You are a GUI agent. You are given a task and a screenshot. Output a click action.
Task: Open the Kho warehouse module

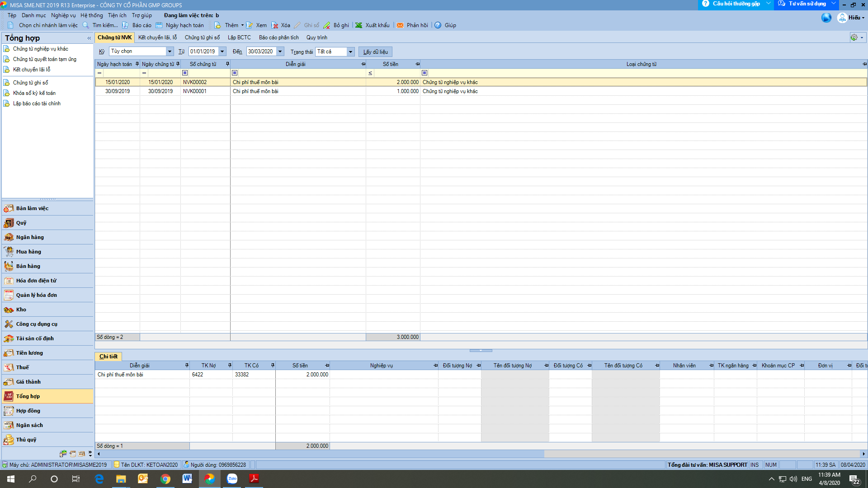[21, 310]
